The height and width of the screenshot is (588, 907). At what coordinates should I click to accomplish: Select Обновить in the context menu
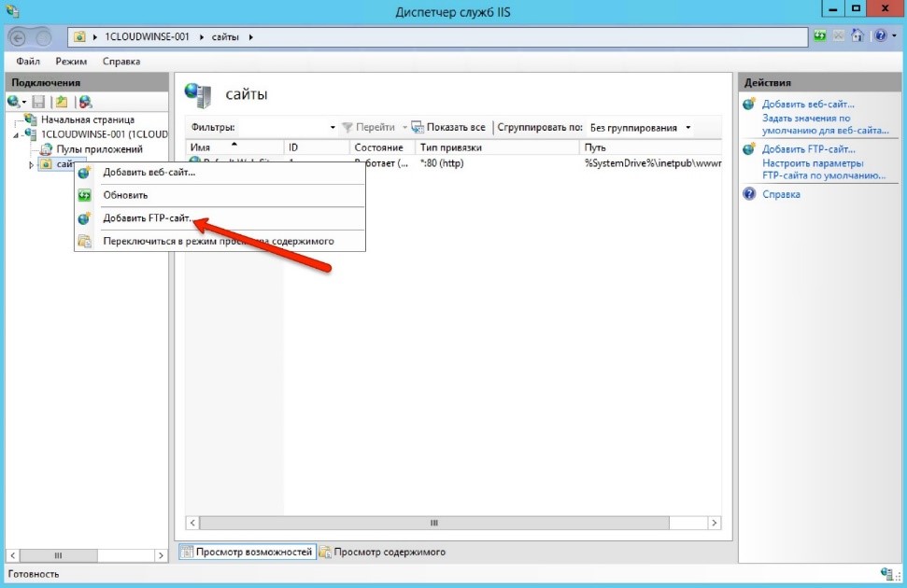[x=125, y=195]
